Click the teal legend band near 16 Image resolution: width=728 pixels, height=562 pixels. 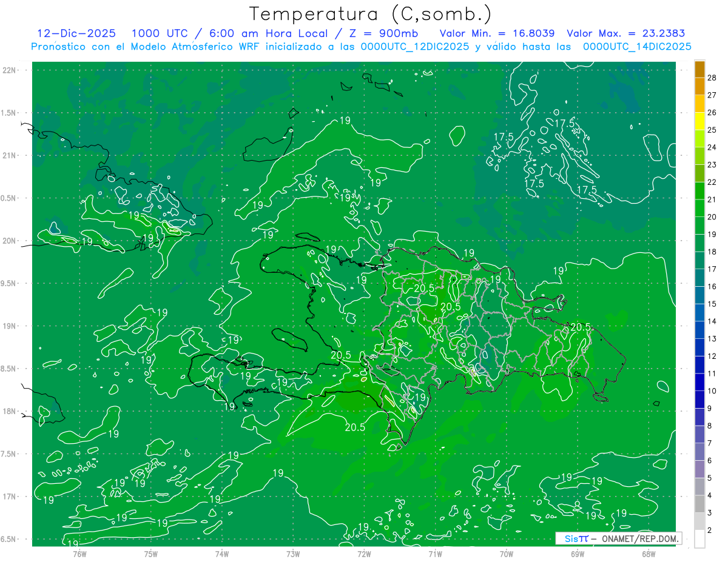699,278
